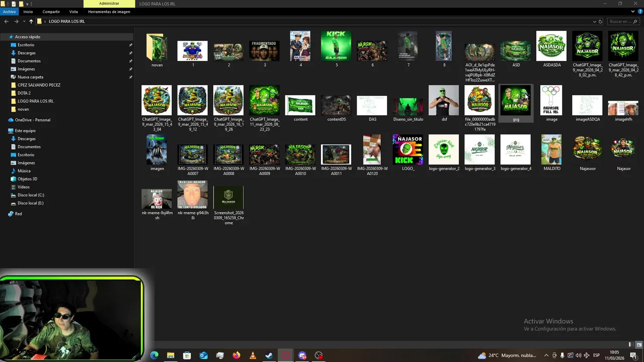Switch to details view layout button
Image resolution: width=644 pixels, height=362 pixels.
tap(631, 345)
